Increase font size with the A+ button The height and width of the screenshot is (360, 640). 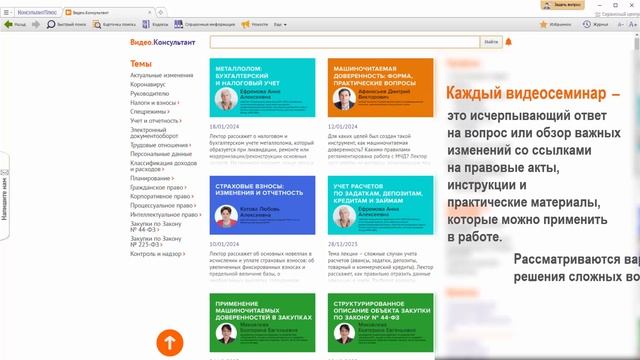[x=633, y=24]
